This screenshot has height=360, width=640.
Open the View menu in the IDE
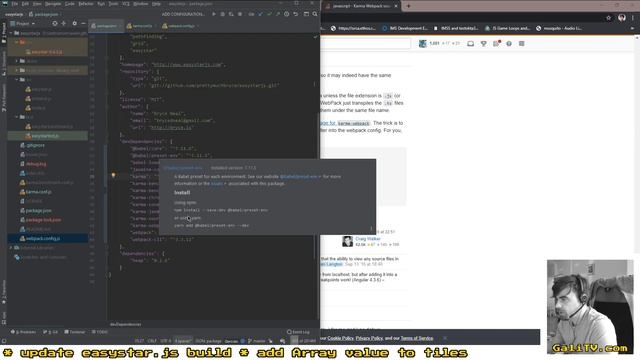(x=37, y=4)
